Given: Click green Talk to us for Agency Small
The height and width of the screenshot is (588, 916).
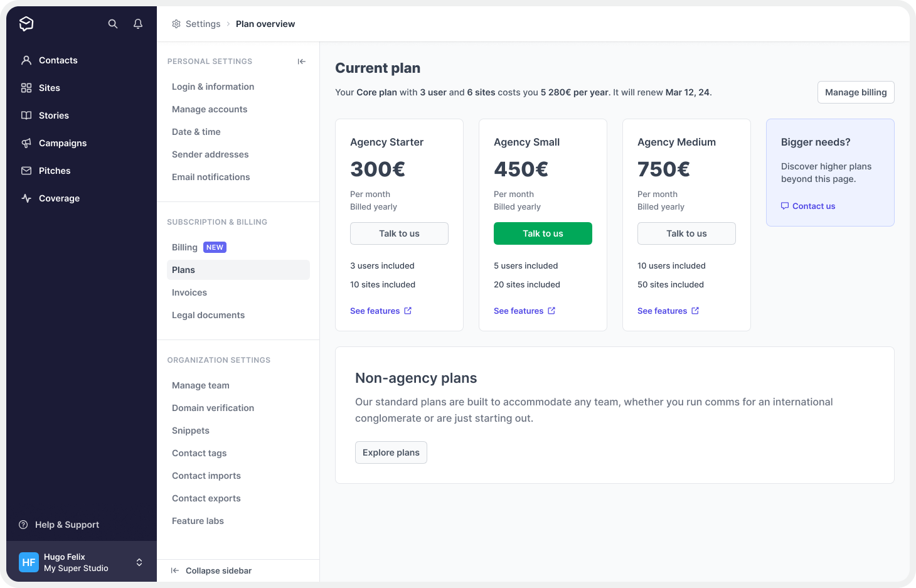Looking at the screenshot, I should [543, 233].
